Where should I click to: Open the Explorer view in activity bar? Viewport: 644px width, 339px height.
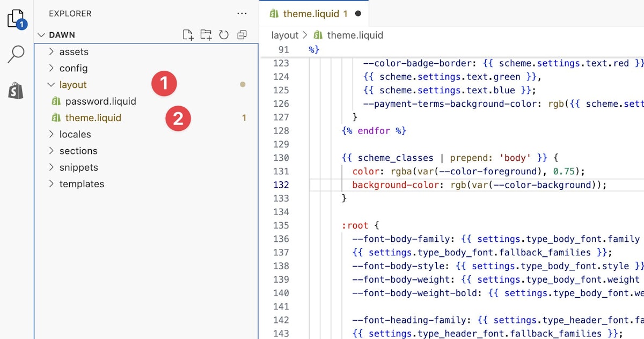pos(16,18)
